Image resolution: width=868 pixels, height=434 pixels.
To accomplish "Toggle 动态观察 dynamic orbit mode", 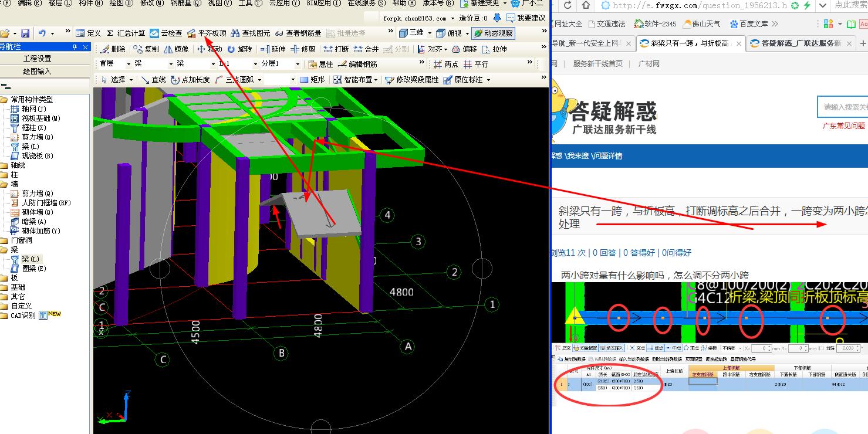I will click(x=494, y=33).
